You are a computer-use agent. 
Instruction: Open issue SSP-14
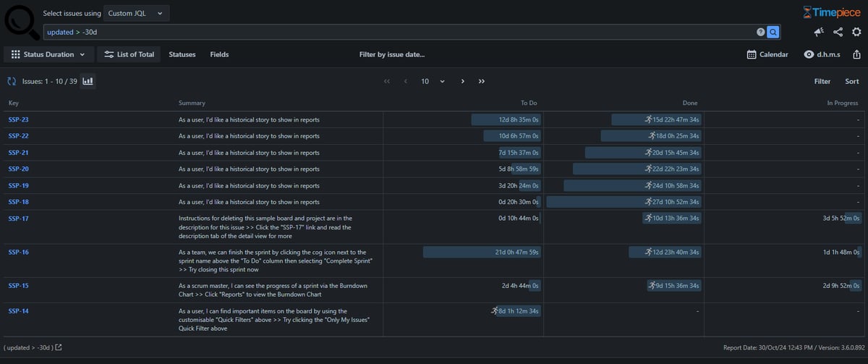18,311
